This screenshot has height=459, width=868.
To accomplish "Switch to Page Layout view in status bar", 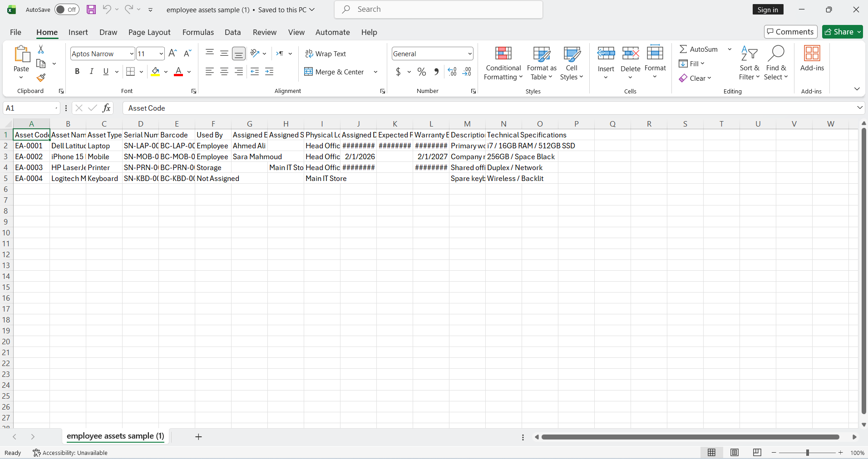I will 735,453.
